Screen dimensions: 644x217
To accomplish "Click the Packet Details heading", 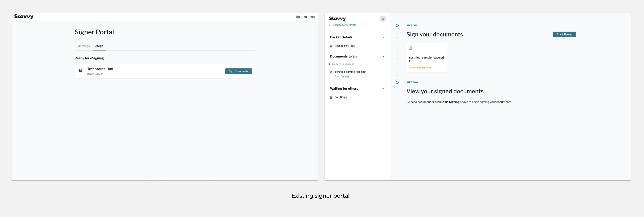I will (x=341, y=37).
